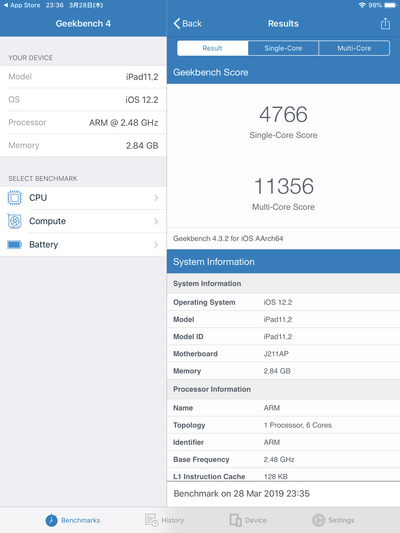Tap the Base Frequency 2.48 GHz row
This screenshot has height=533, width=400.
(283, 460)
